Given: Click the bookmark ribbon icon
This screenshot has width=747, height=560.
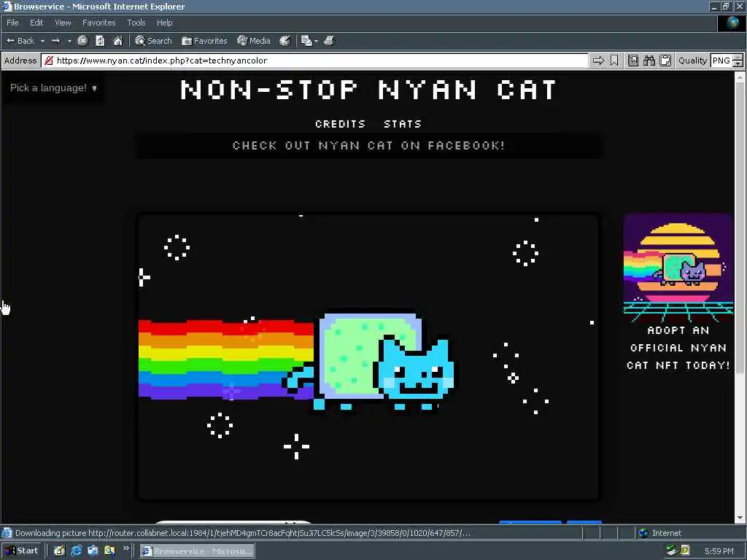Looking at the screenshot, I should (614, 61).
